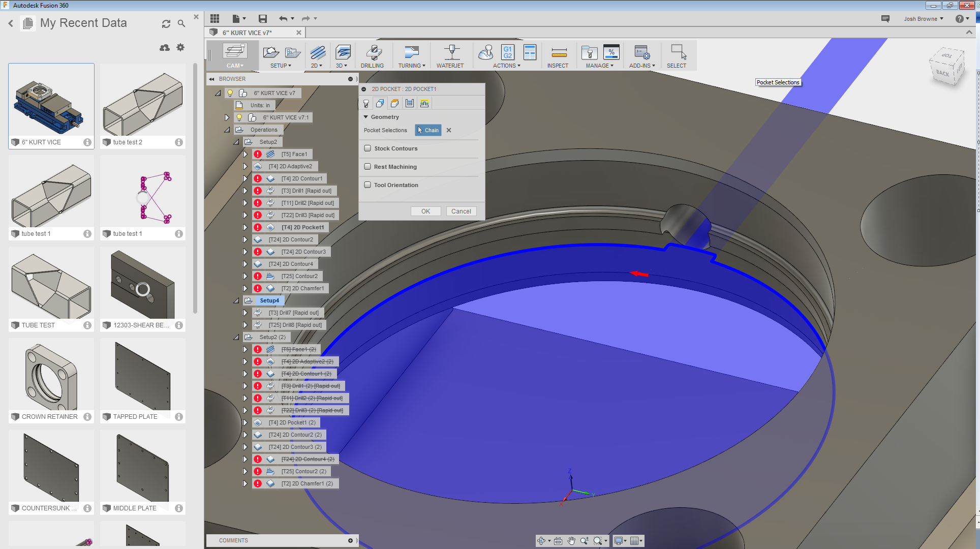This screenshot has height=549, width=980.
Task: Collapse the Operations tree node
Action: pyautogui.click(x=227, y=130)
